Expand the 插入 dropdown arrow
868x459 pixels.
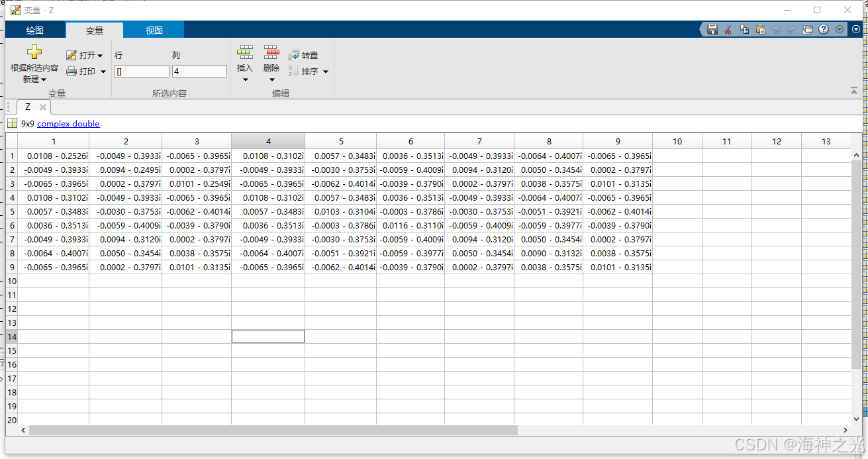pyautogui.click(x=245, y=80)
